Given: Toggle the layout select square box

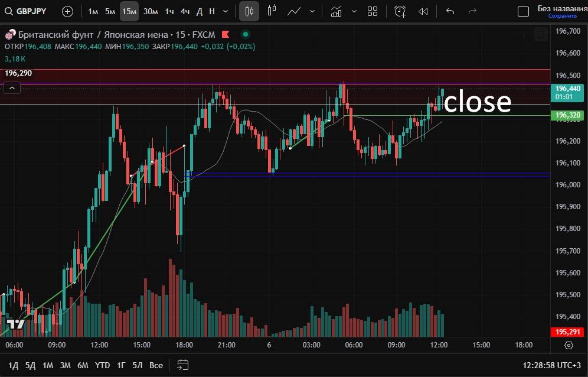Looking at the screenshot, I should (522, 11).
